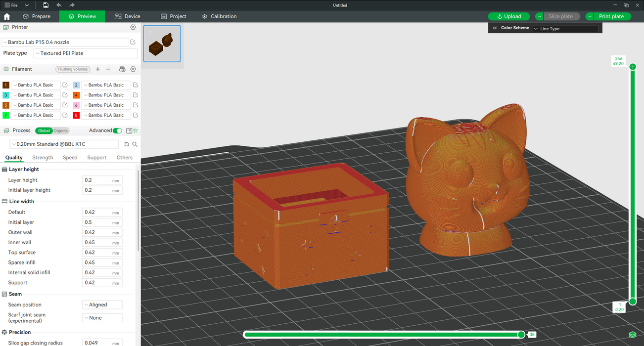Click the Print plate button

(x=611, y=16)
